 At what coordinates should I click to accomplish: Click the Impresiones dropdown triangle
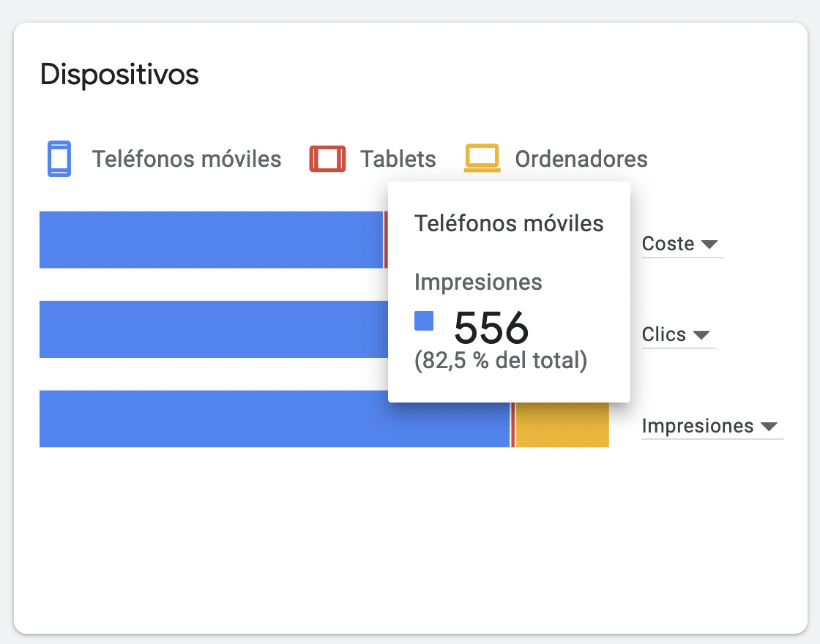pos(768,427)
